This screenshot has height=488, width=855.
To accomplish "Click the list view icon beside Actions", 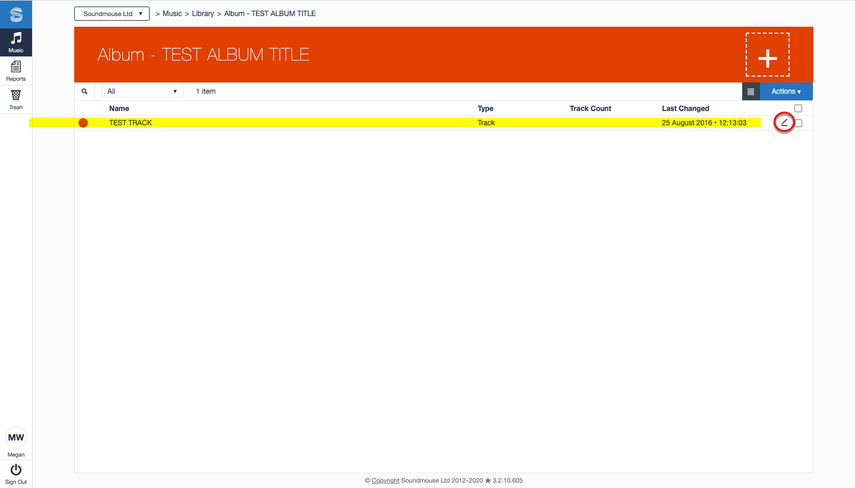I will tap(751, 92).
